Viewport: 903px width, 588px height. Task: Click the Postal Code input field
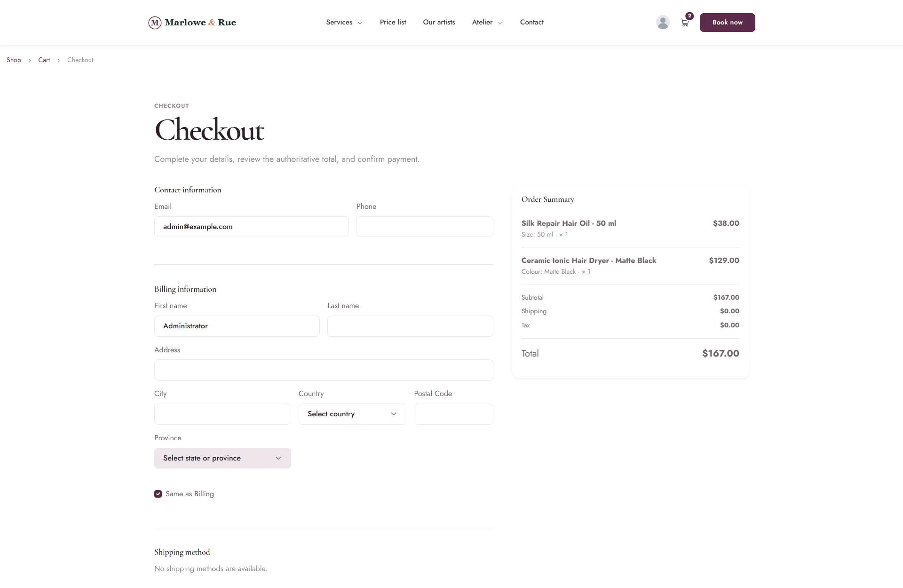(453, 414)
